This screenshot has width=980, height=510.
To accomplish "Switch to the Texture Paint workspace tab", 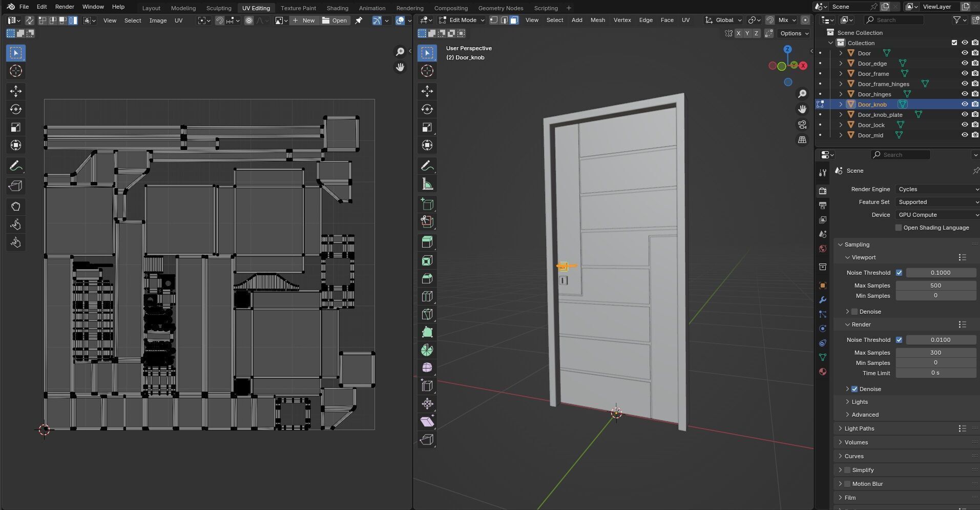I will 298,8.
